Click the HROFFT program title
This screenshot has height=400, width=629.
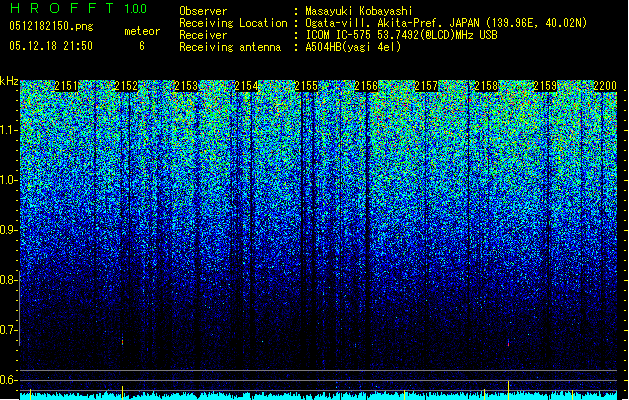(x=62, y=8)
